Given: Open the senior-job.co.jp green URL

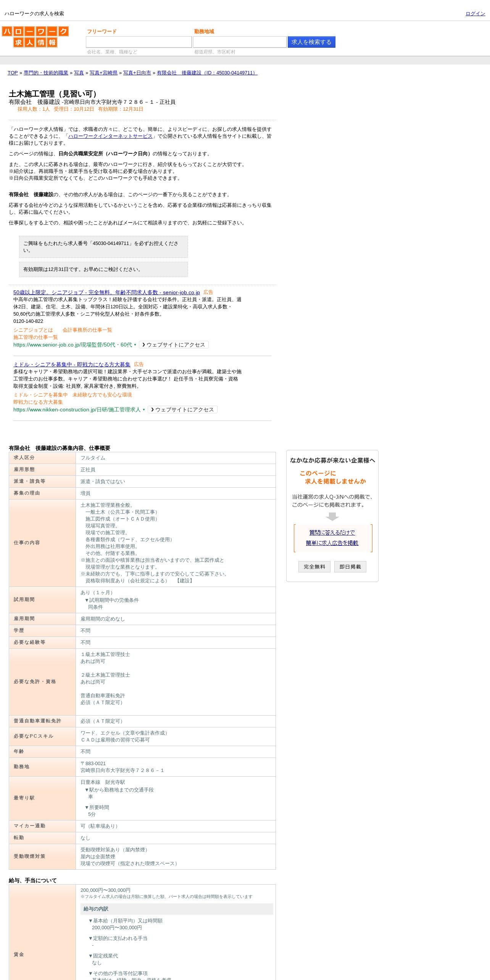Looking at the screenshot, I should 73,345.
